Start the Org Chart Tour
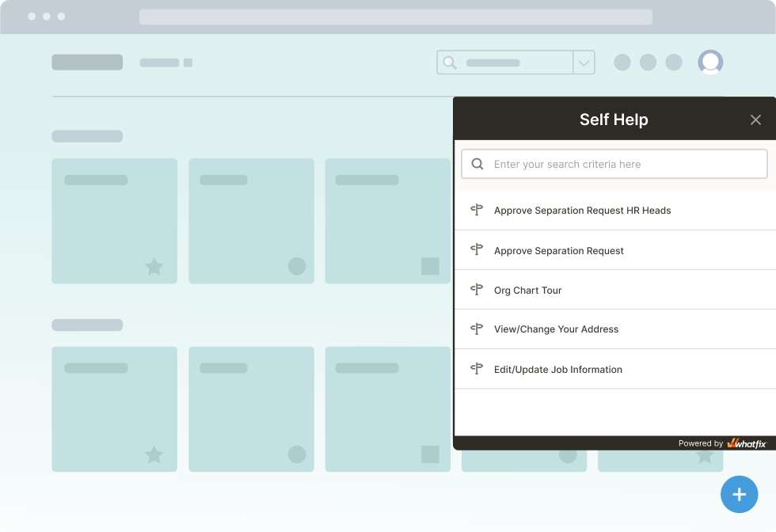 [614, 290]
